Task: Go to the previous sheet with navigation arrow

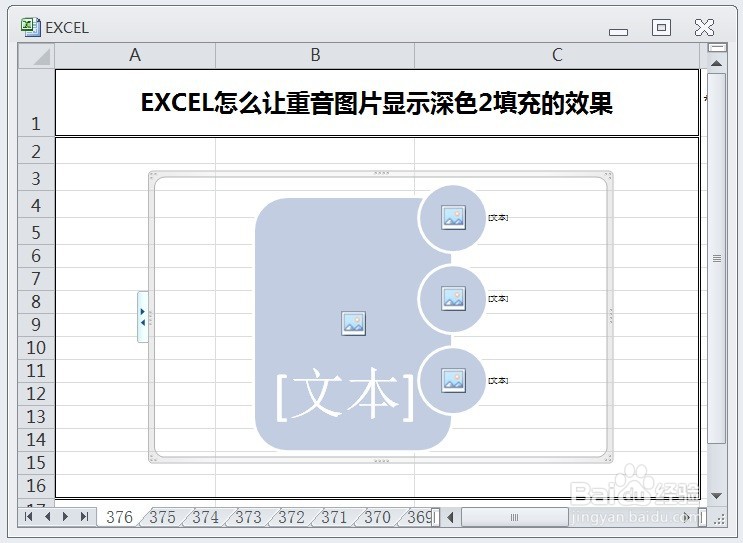Action: coord(47,516)
